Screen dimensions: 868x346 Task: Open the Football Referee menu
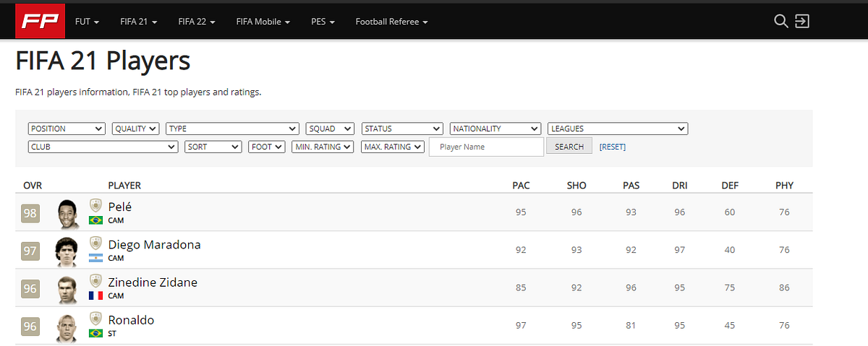tap(392, 22)
